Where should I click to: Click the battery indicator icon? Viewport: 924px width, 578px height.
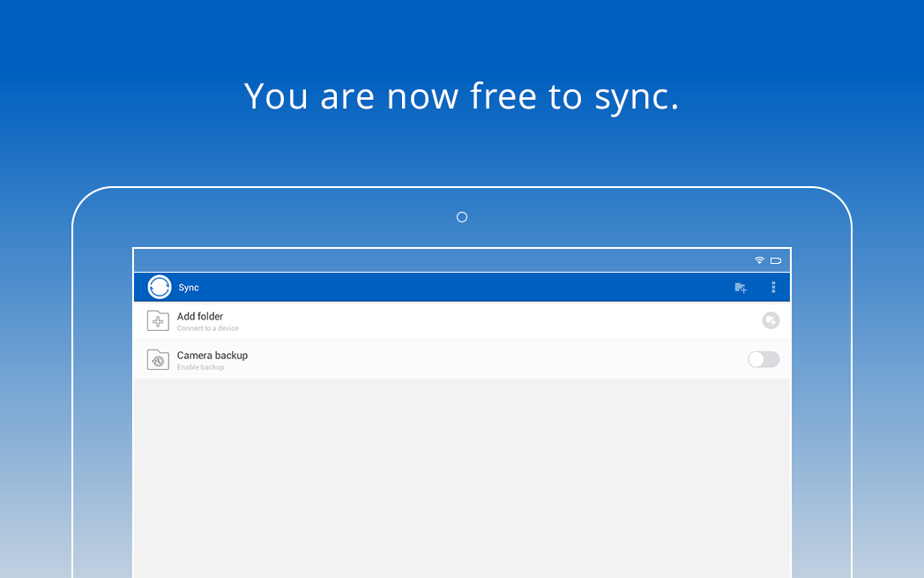tap(776, 259)
